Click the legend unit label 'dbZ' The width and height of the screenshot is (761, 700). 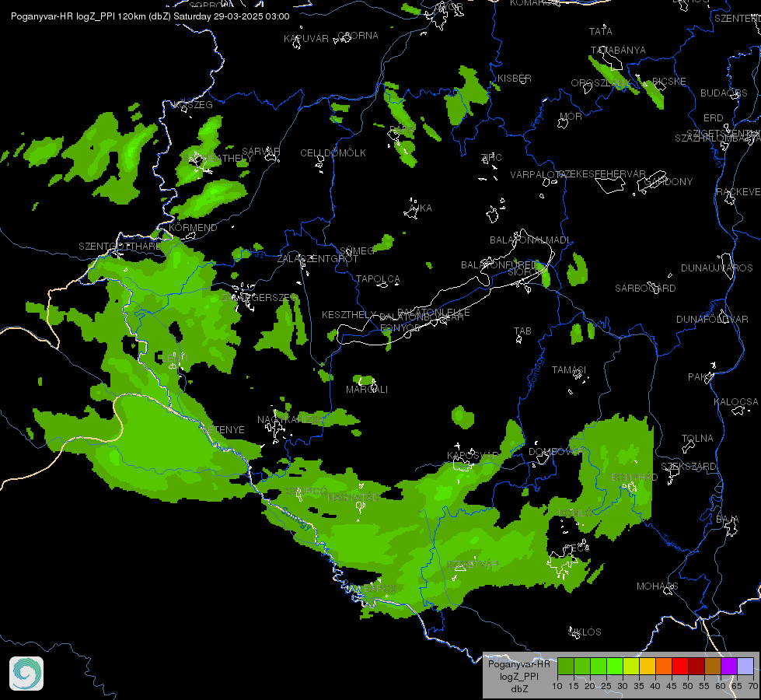519,689
